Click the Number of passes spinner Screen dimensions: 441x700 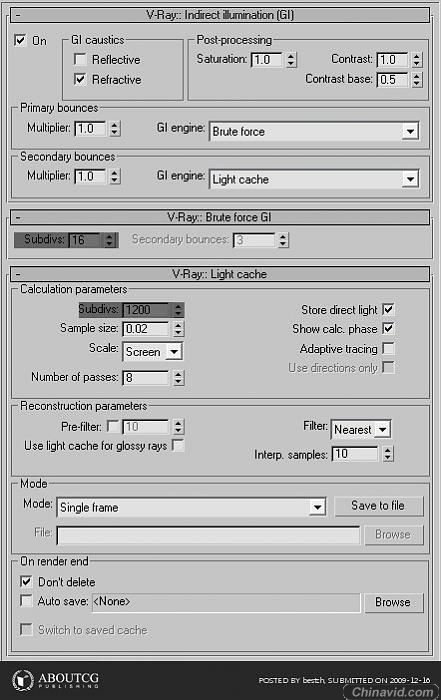pyautogui.click(x=178, y=378)
